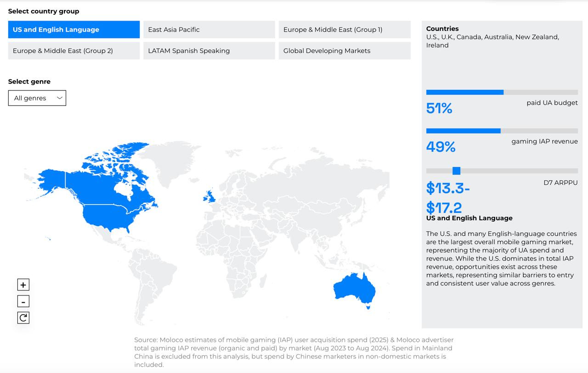Choose Europe & Middle East (Group 2)
The width and height of the screenshot is (588, 373).
coord(74,50)
